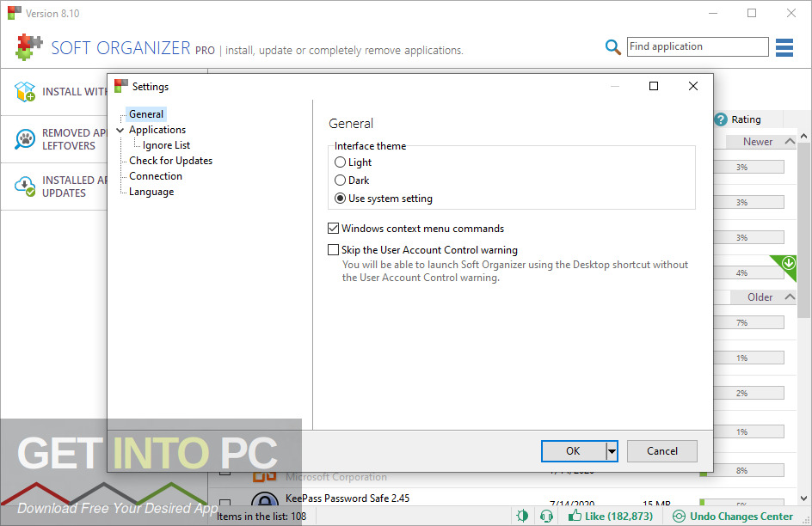Viewport: 812px width, 526px height.
Task: Click the Soft Organizer puzzle logo
Action: point(29,47)
